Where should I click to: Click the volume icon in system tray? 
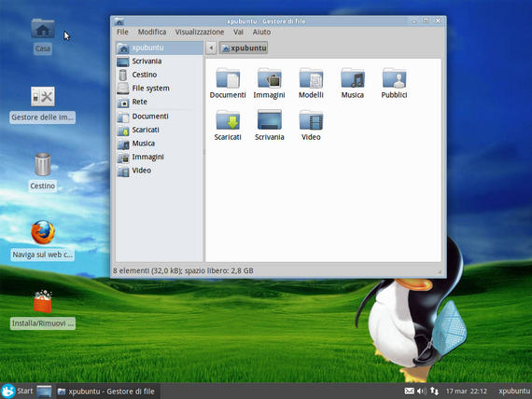click(421, 392)
